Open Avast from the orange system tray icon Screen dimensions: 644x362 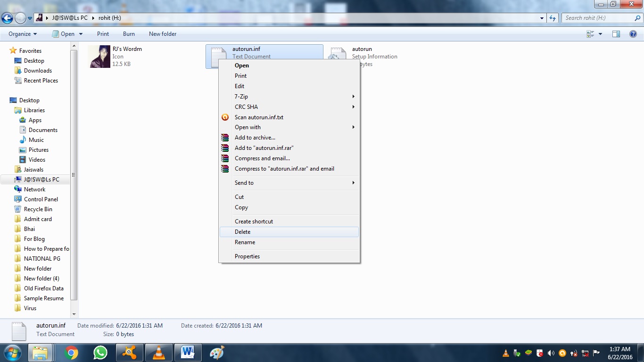tap(562, 353)
